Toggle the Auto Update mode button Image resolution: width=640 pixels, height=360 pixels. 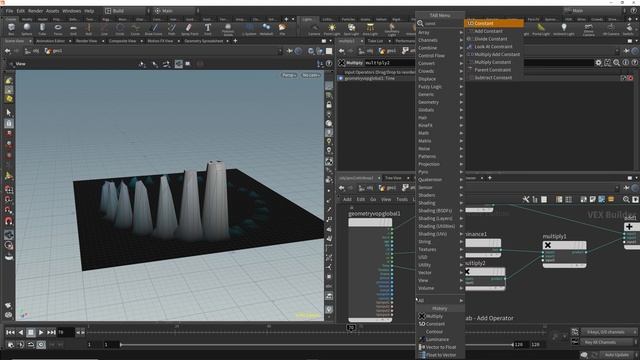pos(616,355)
